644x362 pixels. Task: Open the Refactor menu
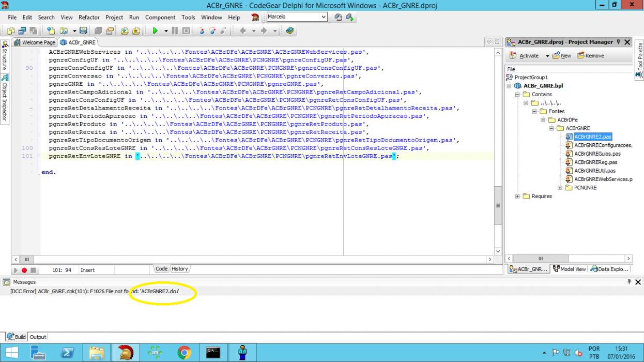pyautogui.click(x=89, y=17)
